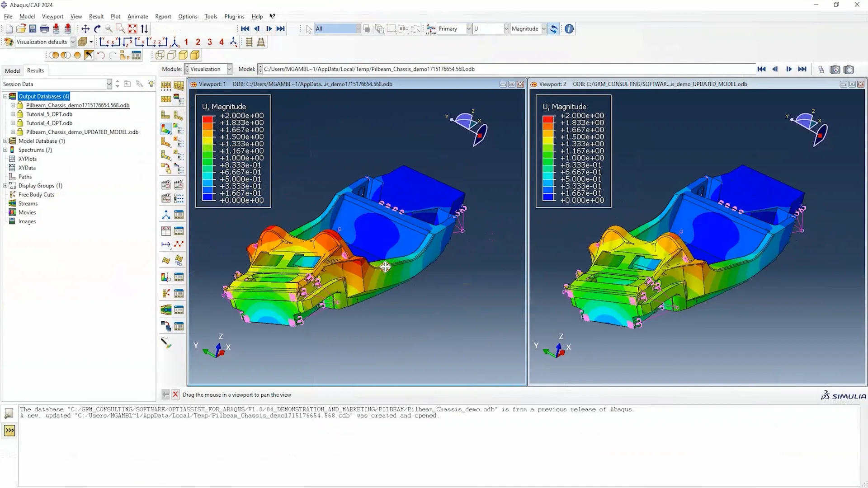Select the XYPlots tree item
Image resolution: width=868 pixels, height=488 pixels.
[28, 159]
